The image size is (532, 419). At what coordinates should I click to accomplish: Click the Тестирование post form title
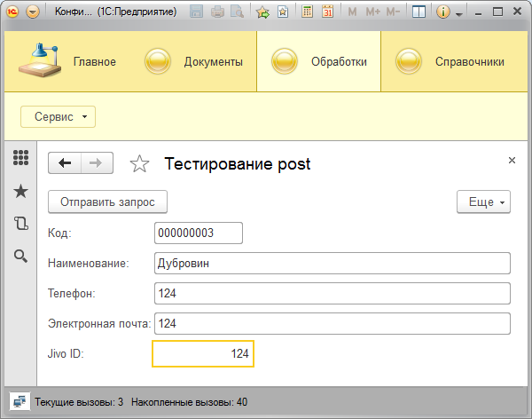[237, 164]
